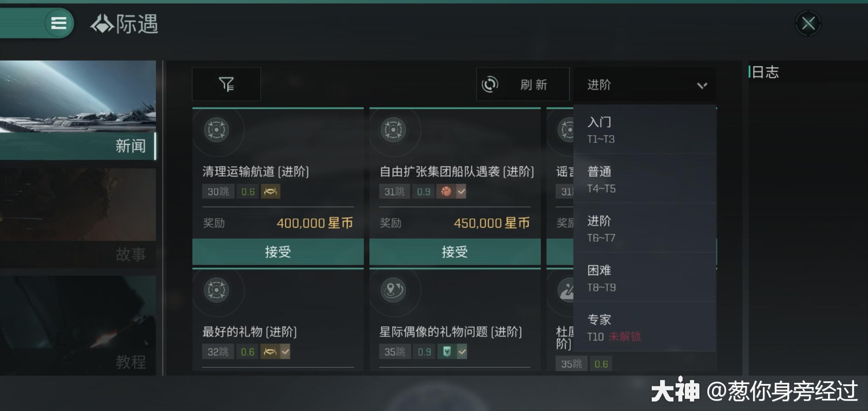Open the 故事 tab
The height and width of the screenshot is (411, 868).
[x=78, y=254]
